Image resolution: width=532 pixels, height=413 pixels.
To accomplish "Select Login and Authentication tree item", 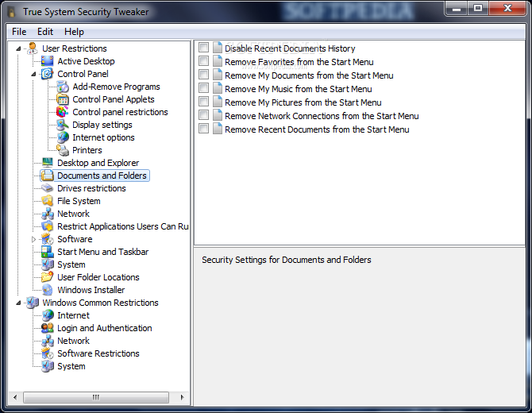I will [105, 328].
